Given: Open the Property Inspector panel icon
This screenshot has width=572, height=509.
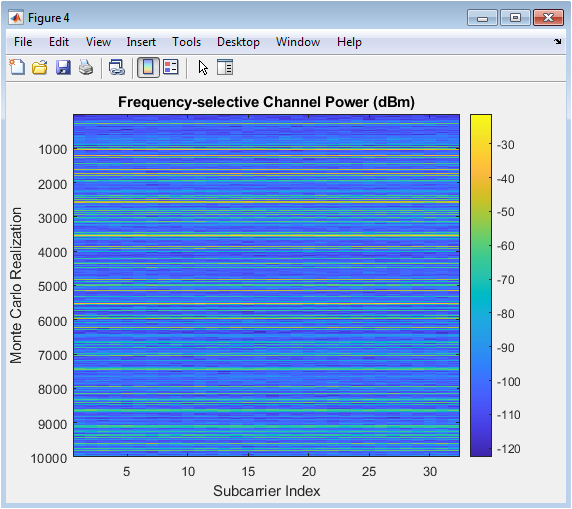Looking at the screenshot, I should tap(225, 68).
